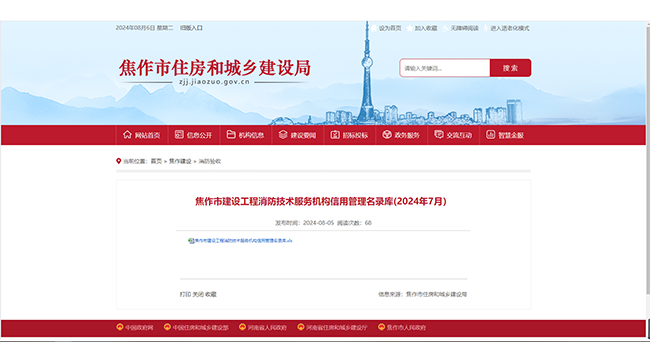Download the attached .xls file link
The width and height of the screenshot is (650, 360).
(243, 241)
